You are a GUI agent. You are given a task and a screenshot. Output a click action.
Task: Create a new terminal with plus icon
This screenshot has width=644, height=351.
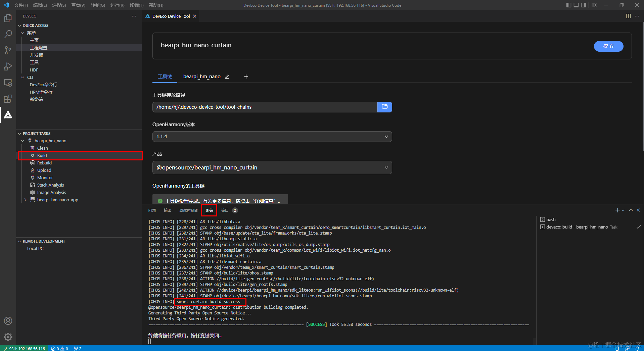[x=617, y=210]
